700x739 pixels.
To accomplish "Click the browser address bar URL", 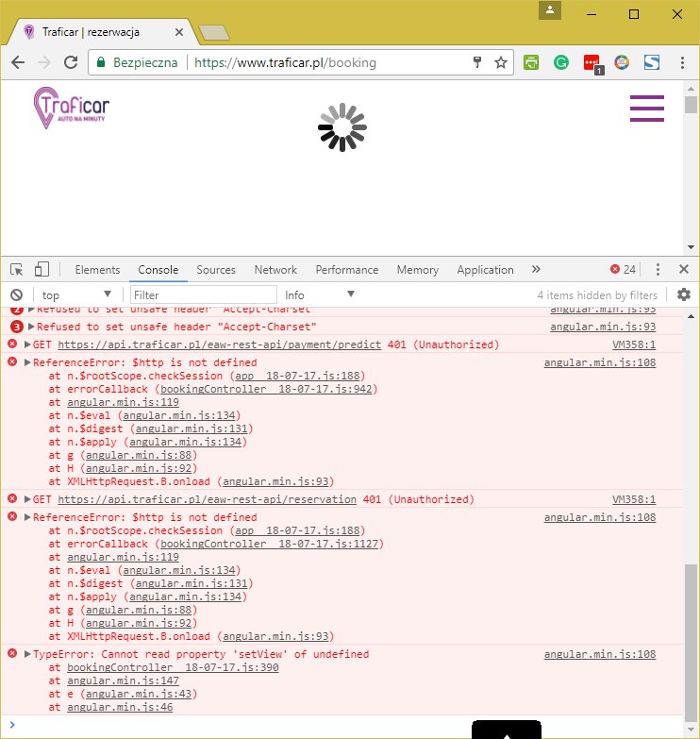I will pyautogui.click(x=285, y=62).
